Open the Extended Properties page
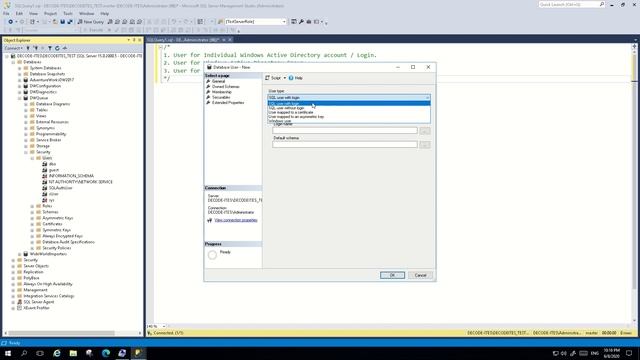This screenshot has width=640, height=360. pos(228,102)
